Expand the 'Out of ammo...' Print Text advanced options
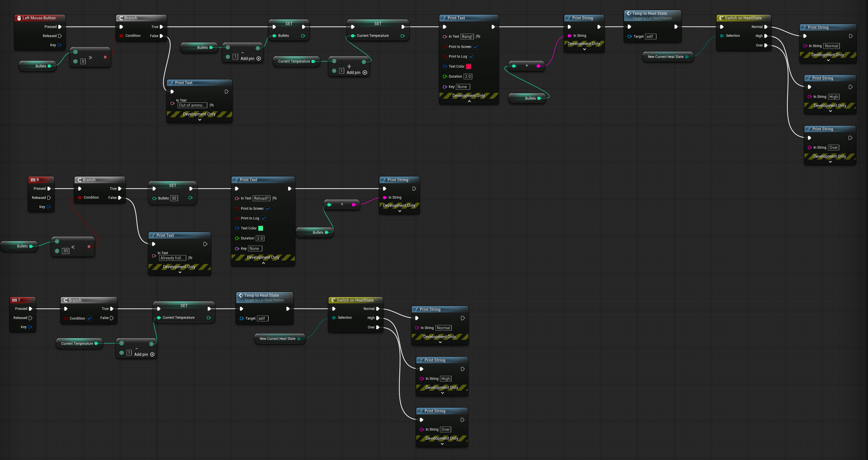868x460 pixels. [200, 120]
